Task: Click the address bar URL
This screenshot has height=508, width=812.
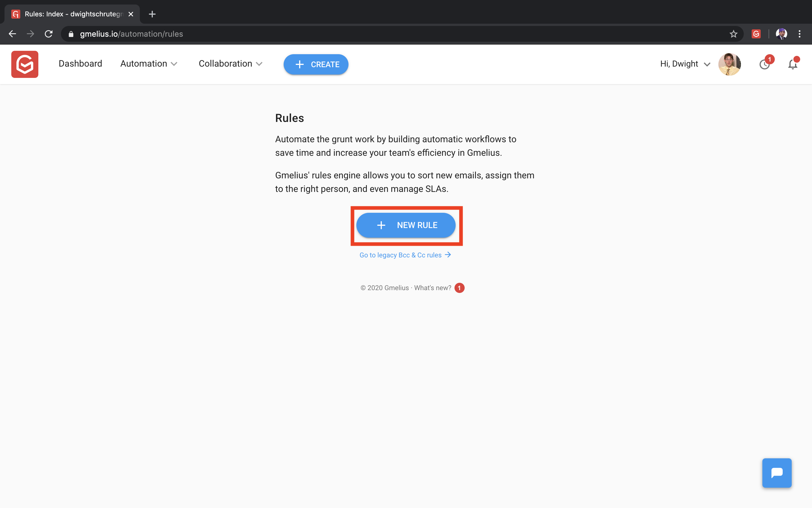Action: (x=131, y=34)
